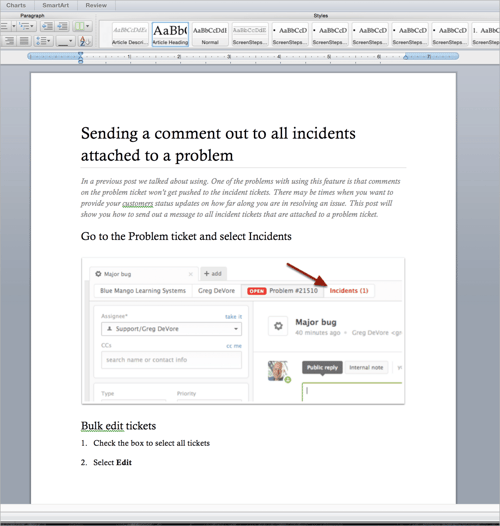Screen dimensions: 500x526
Task: Apply the Article Heading style
Action: click(x=170, y=35)
